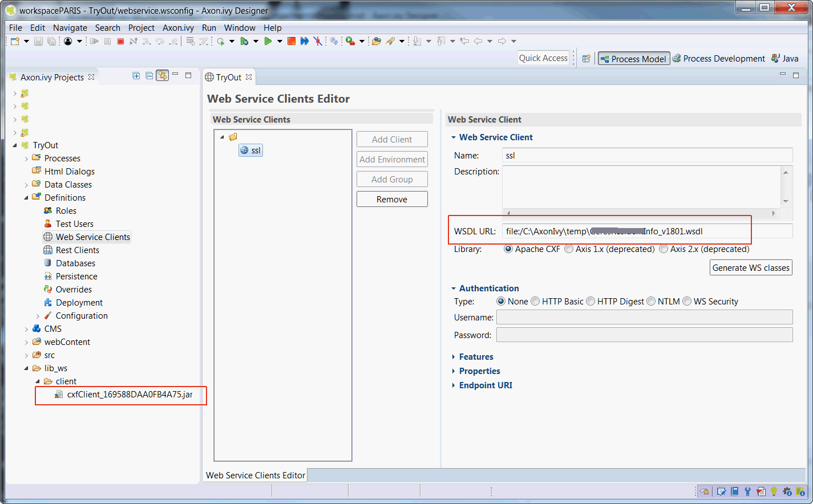
Task: Click the document-with-red-flag status icon
Action: coord(761,491)
